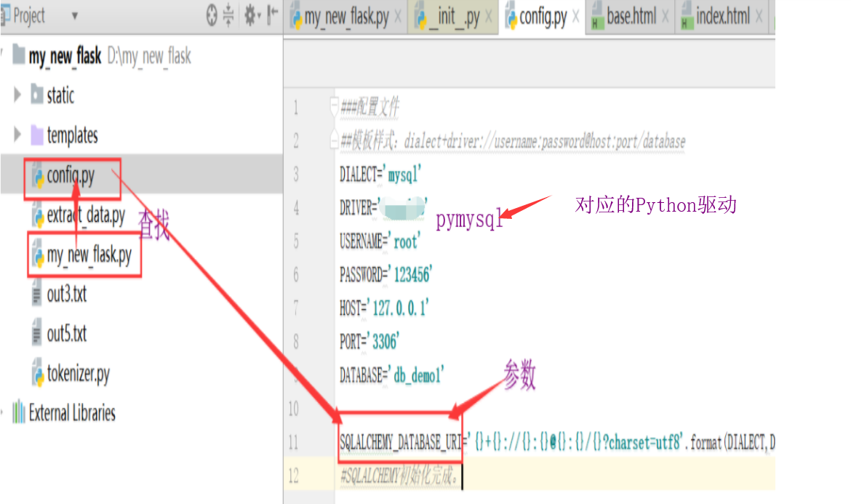Open the Project view dropdown arrow

74,16
